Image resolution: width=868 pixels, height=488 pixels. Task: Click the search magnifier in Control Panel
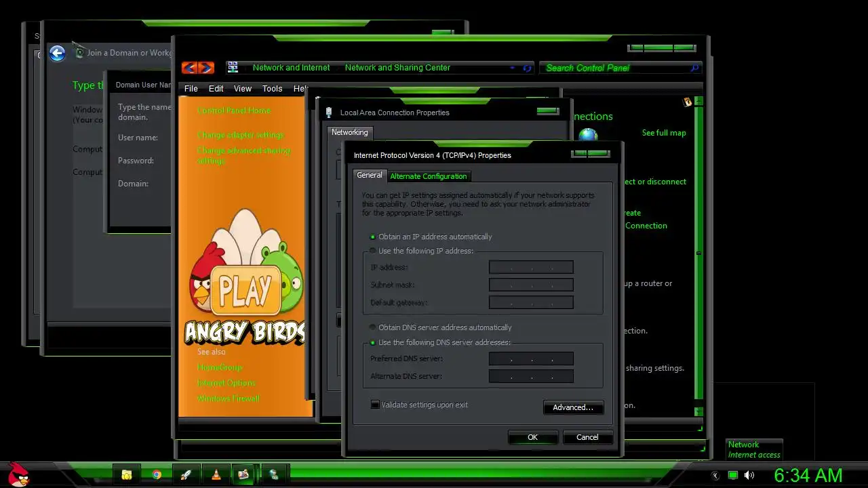(x=694, y=68)
